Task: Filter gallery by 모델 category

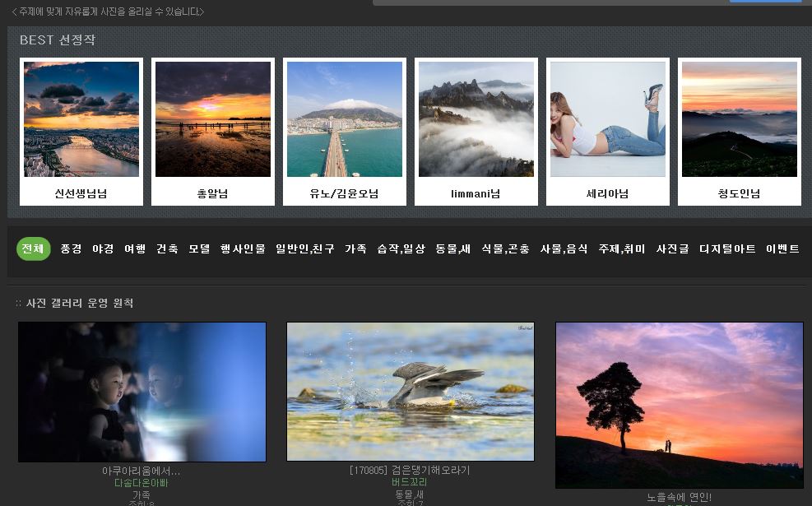Action: click(199, 248)
